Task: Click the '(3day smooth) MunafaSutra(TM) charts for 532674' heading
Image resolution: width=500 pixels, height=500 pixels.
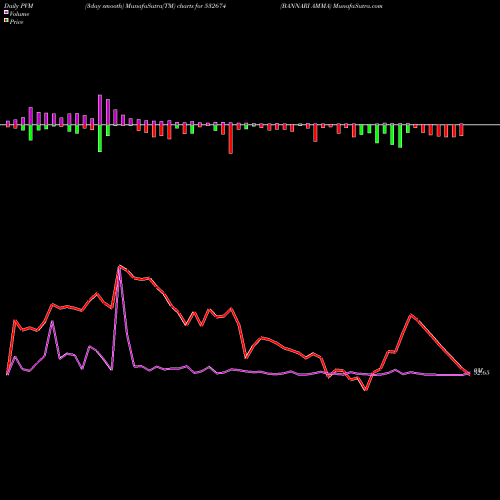Action: click(155, 6)
